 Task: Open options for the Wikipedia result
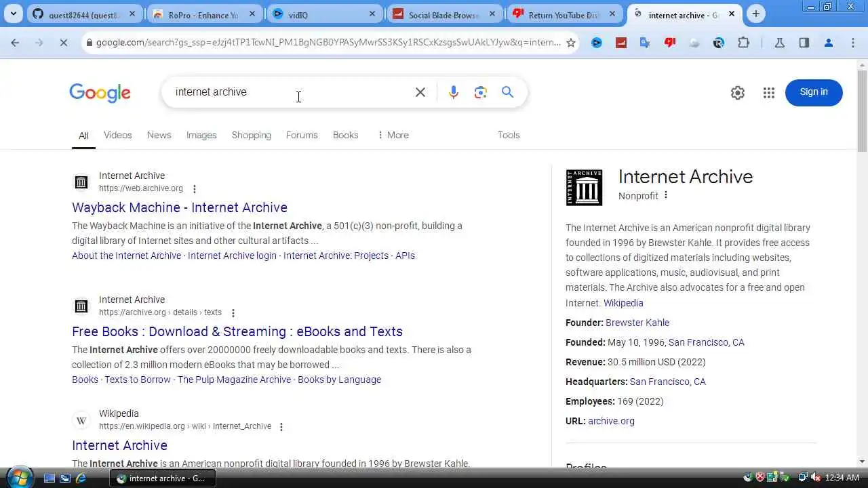point(281,427)
